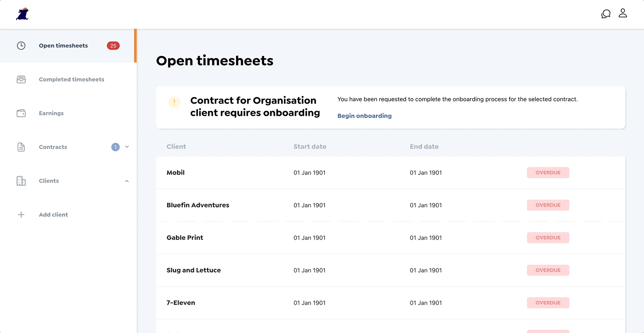Screen dimensions: 644x333
Task: Click the red 25 badge on Open timesheets
Action: (113, 45)
